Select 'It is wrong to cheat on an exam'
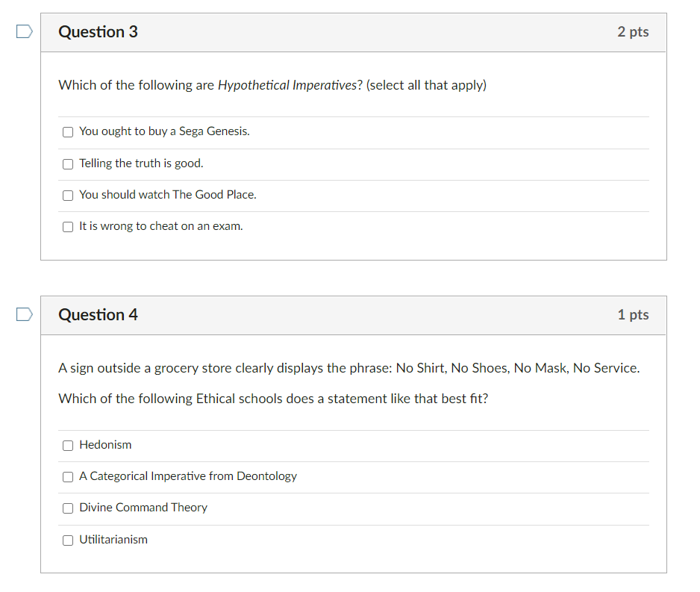 click(x=67, y=226)
